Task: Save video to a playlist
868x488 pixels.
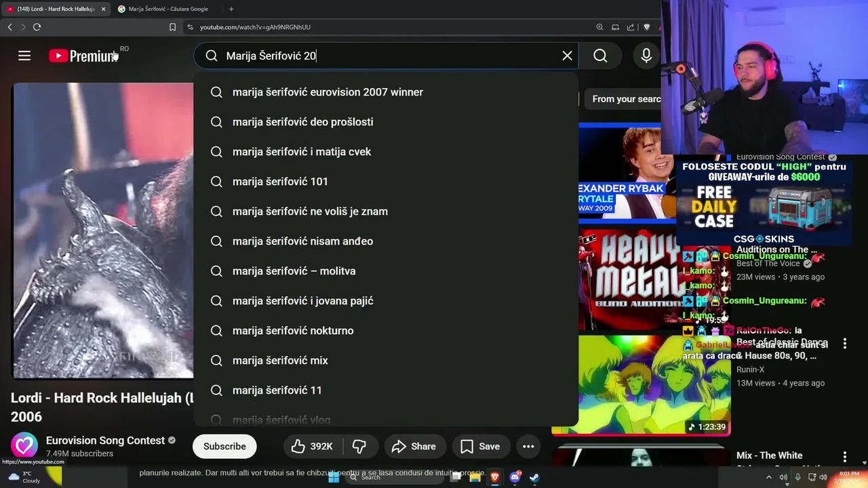Action: coord(481,446)
